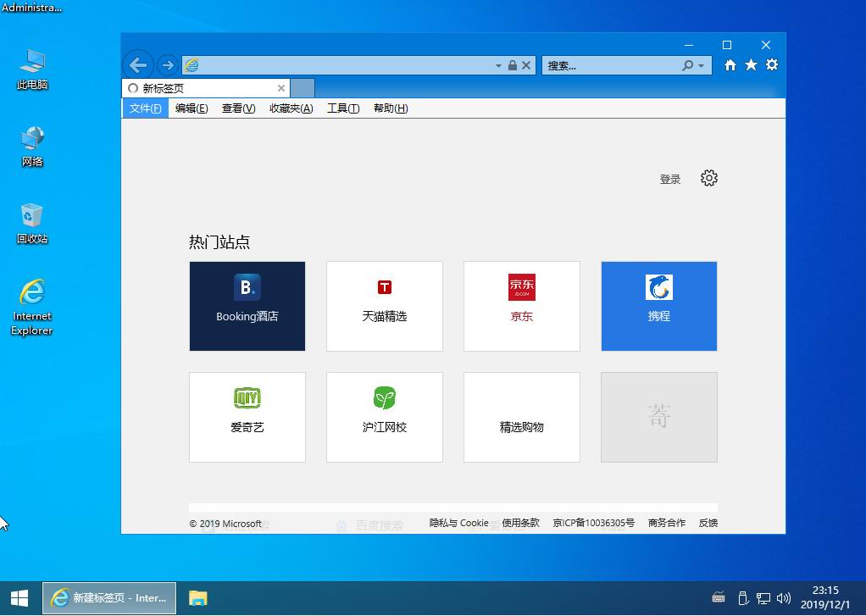Open the 帮助(H) menu
866x616 pixels.
[x=391, y=108]
